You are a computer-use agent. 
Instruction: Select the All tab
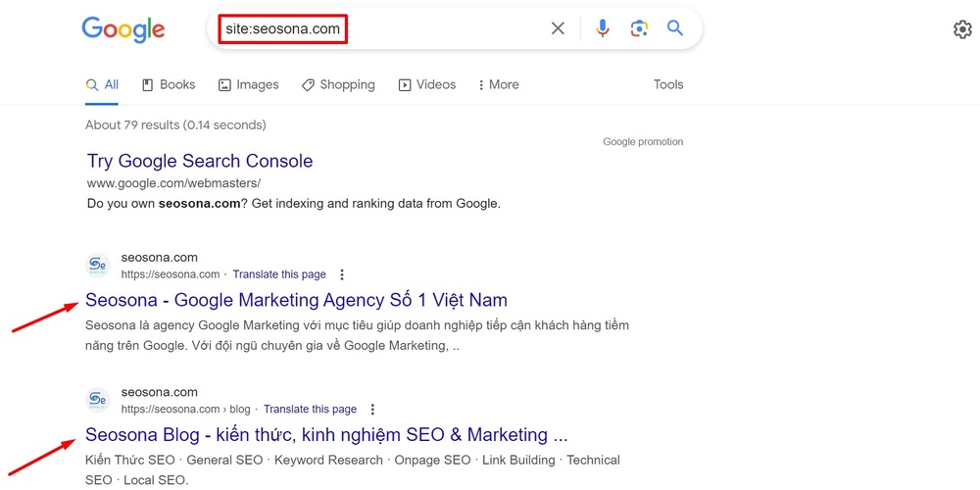click(102, 85)
